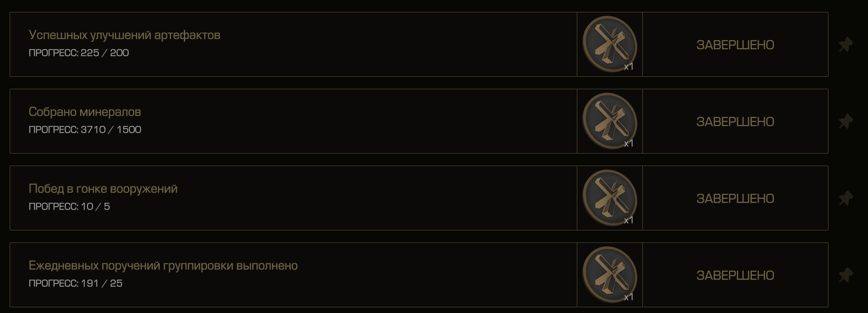Screen dimensions: 868x313
Task: Select the 'Собрано минералов' title
Action: [85, 112]
